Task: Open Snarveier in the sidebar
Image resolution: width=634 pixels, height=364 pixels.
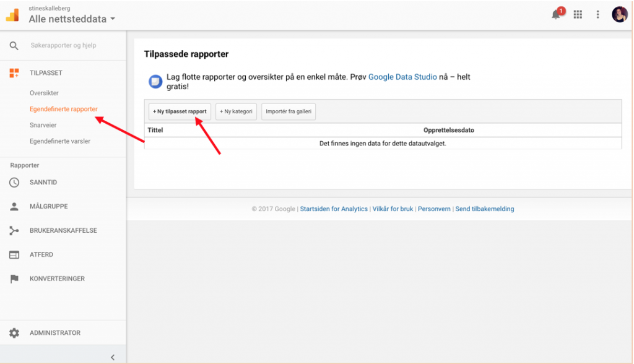Action: pos(43,125)
